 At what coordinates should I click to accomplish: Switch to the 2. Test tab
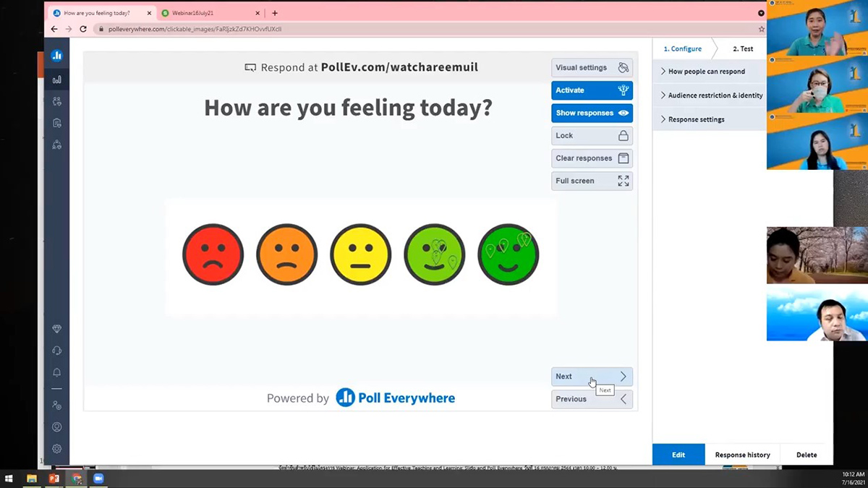[743, 48]
